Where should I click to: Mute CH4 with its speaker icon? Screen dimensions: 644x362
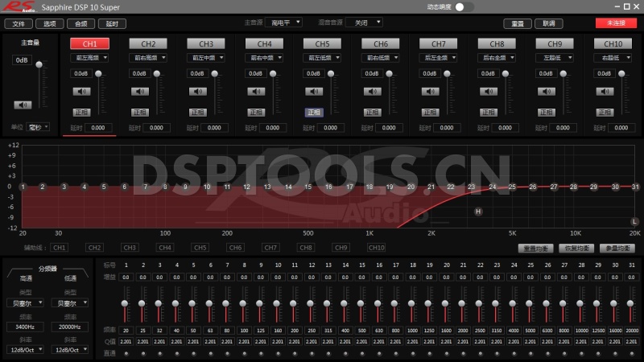256,91
